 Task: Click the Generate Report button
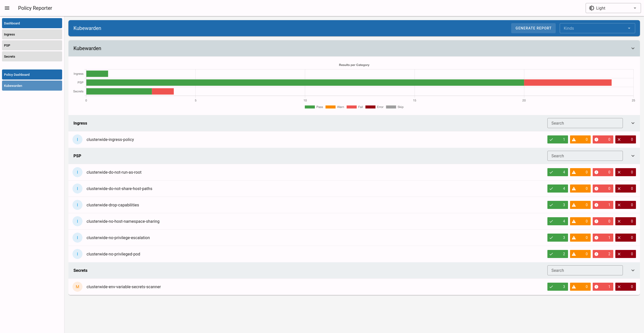(533, 28)
